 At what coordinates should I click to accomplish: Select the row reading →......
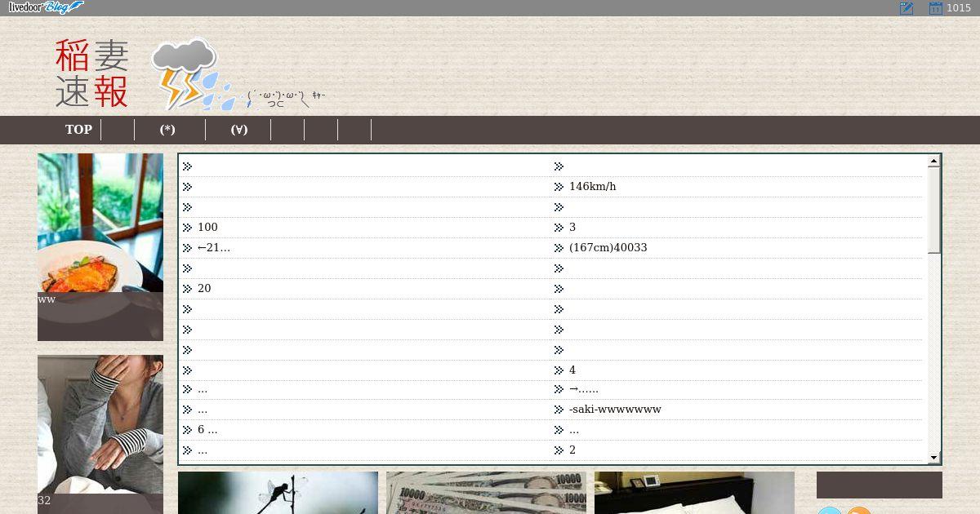(x=737, y=389)
